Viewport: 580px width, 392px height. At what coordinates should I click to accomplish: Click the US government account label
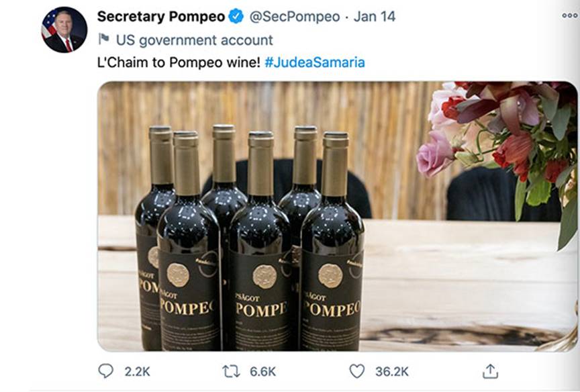pos(195,40)
